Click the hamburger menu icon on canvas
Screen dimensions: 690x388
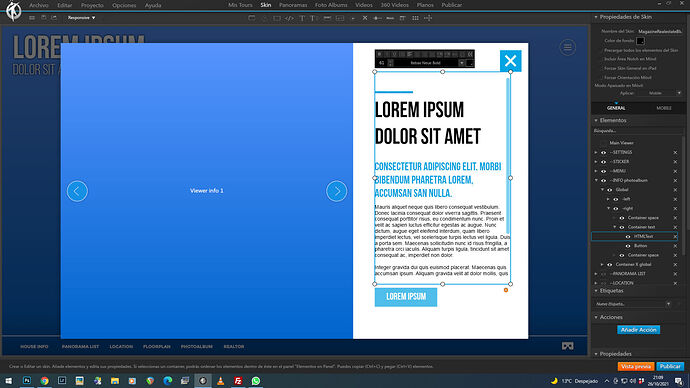[x=568, y=47]
